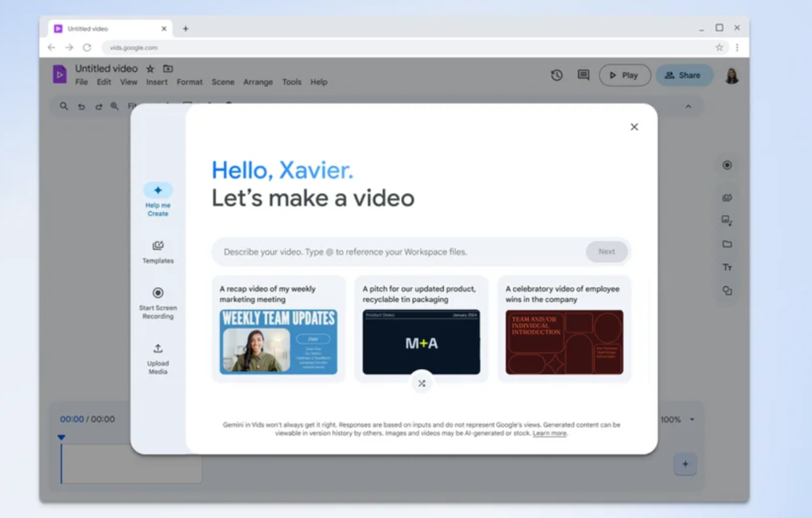Open Templates in the dialog sidebar
The image size is (812, 518).
click(x=158, y=246)
